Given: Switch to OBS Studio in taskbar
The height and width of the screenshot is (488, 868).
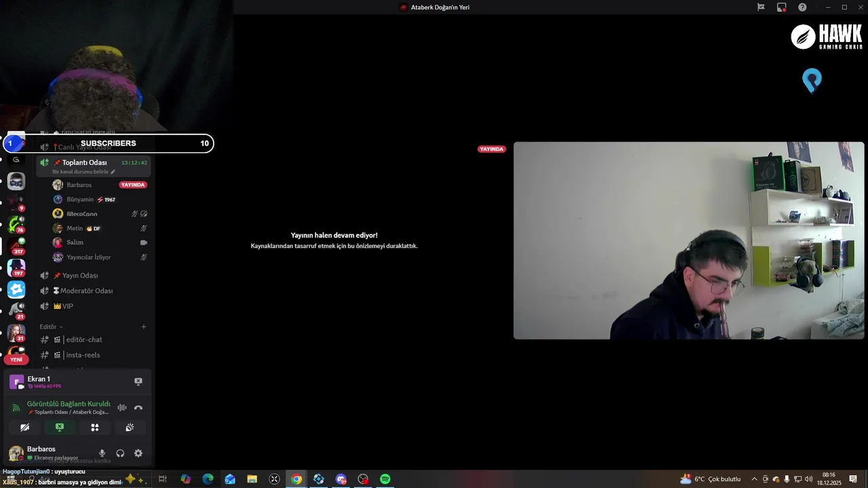Looking at the screenshot, I should (363, 479).
